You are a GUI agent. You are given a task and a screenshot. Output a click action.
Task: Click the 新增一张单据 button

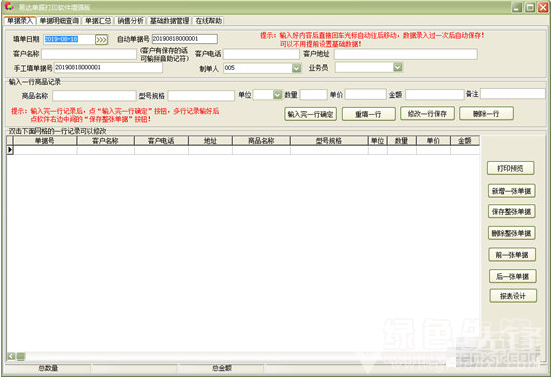pos(512,191)
